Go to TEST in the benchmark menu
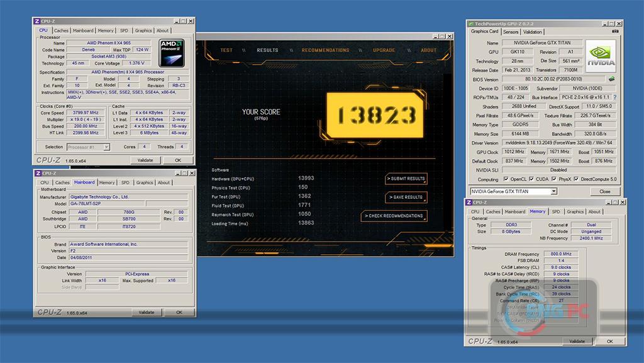Viewport: 644px width, 363px height. [x=226, y=50]
